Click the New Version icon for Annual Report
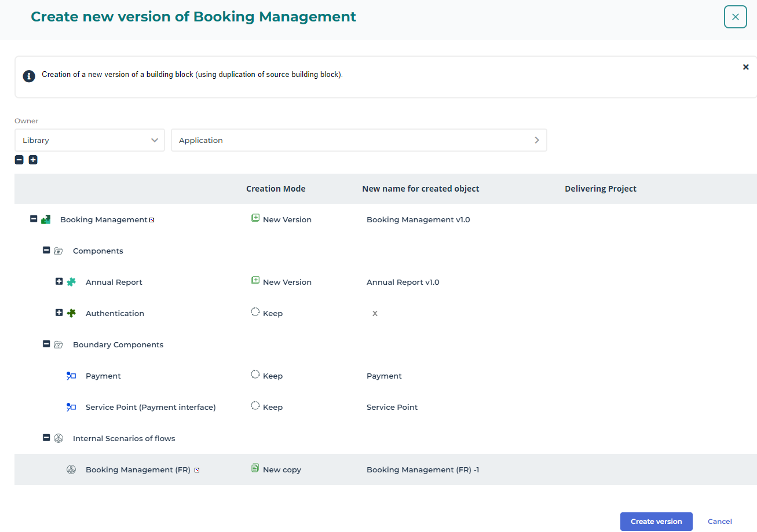Screen dimensions: 757x532 (255, 281)
